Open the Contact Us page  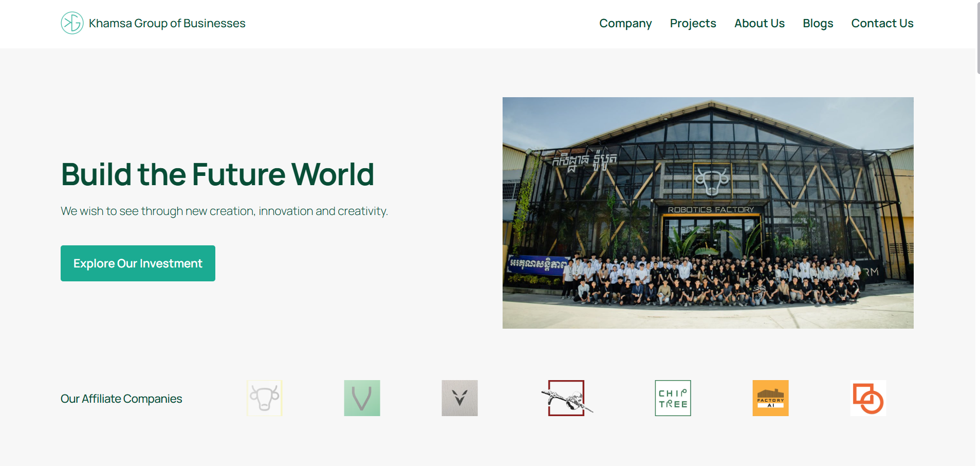click(882, 24)
